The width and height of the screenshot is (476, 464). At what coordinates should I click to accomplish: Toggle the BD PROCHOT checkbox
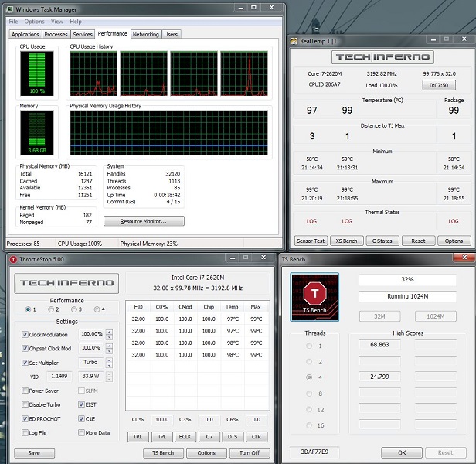25,419
